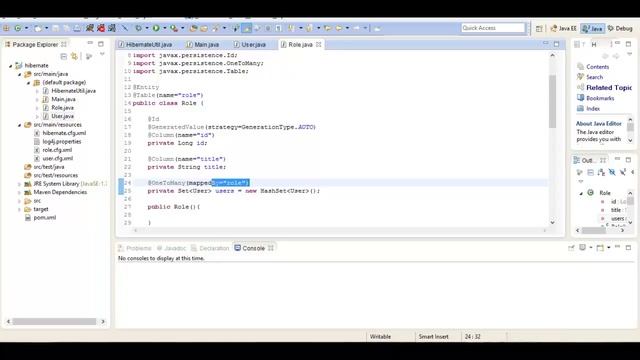Expand the Maven Dependencies node
The image size is (640, 360).
point(20,192)
